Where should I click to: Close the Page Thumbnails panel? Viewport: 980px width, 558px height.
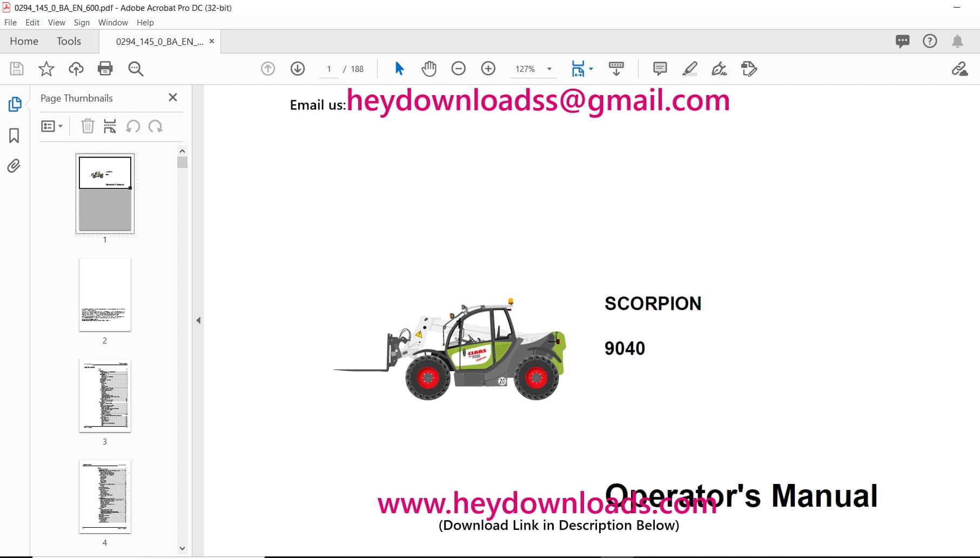click(173, 97)
